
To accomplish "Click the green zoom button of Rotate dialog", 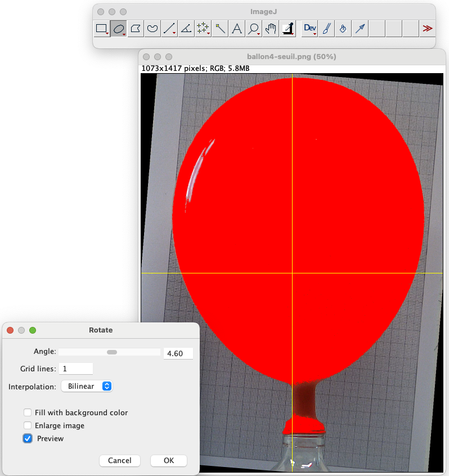I will [33, 330].
